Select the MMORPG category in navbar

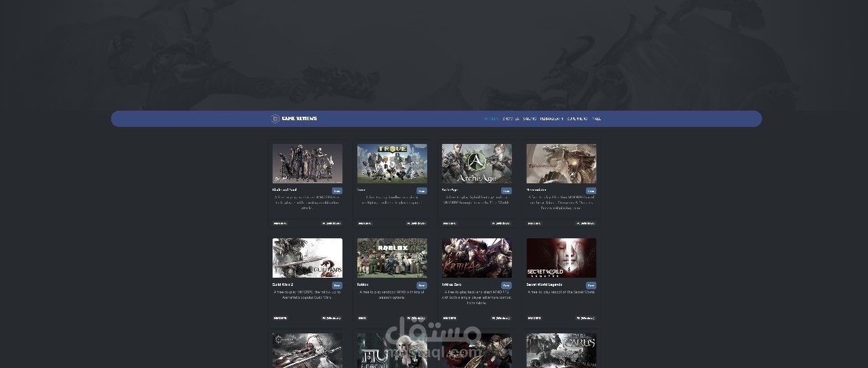tap(491, 119)
